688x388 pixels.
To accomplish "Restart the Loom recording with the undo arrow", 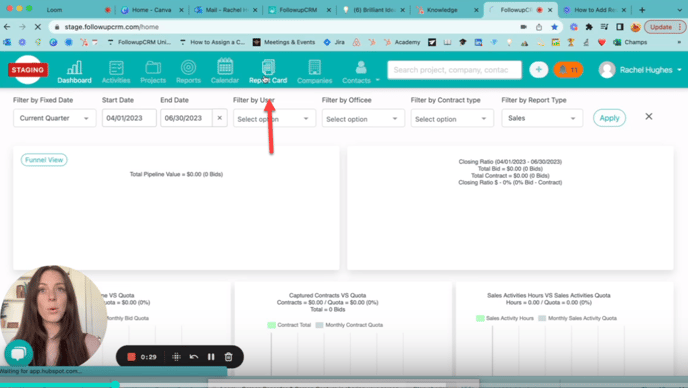I will [x=194, y=357].
